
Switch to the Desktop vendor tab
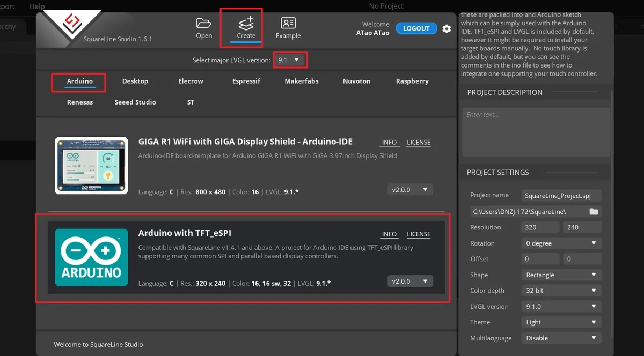[x=135, y=81]
